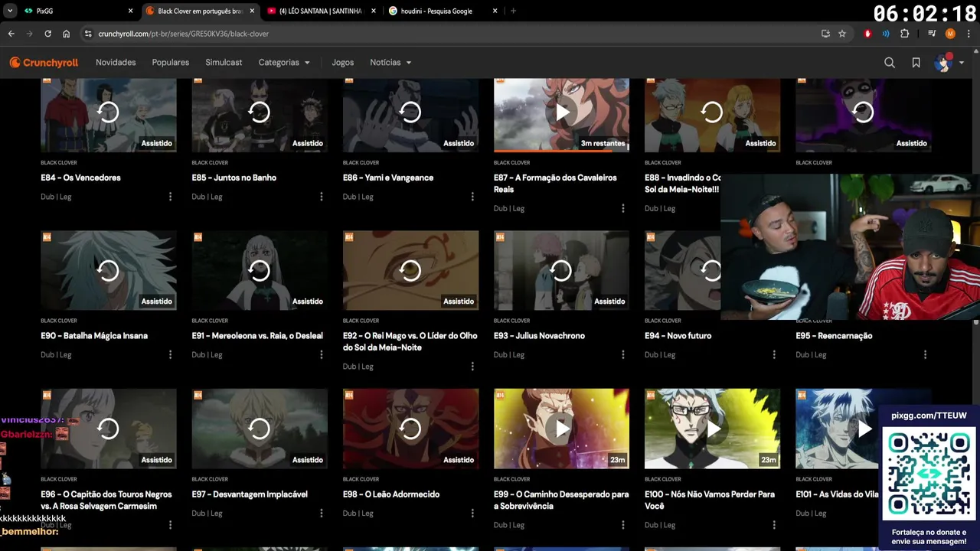Open browser extensions puzzle icon
This screenshot has width=980, height=551.
(x=905, y=34)
